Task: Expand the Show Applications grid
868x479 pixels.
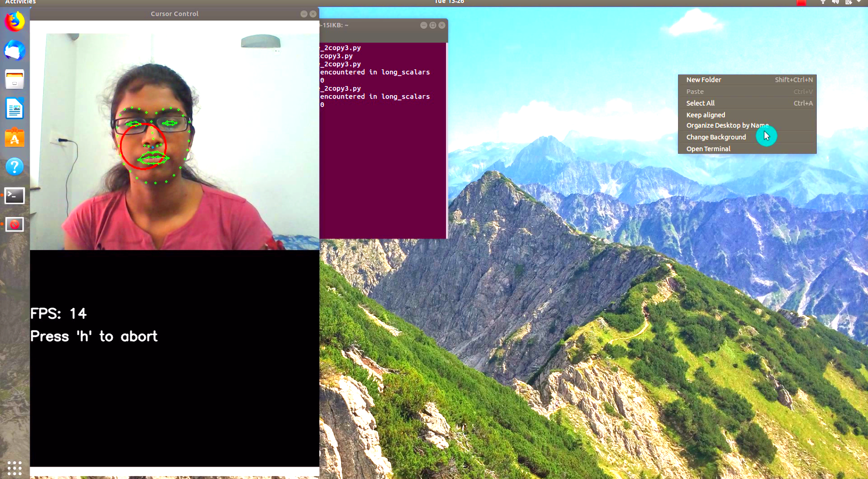Action: [x=15, y=468]
